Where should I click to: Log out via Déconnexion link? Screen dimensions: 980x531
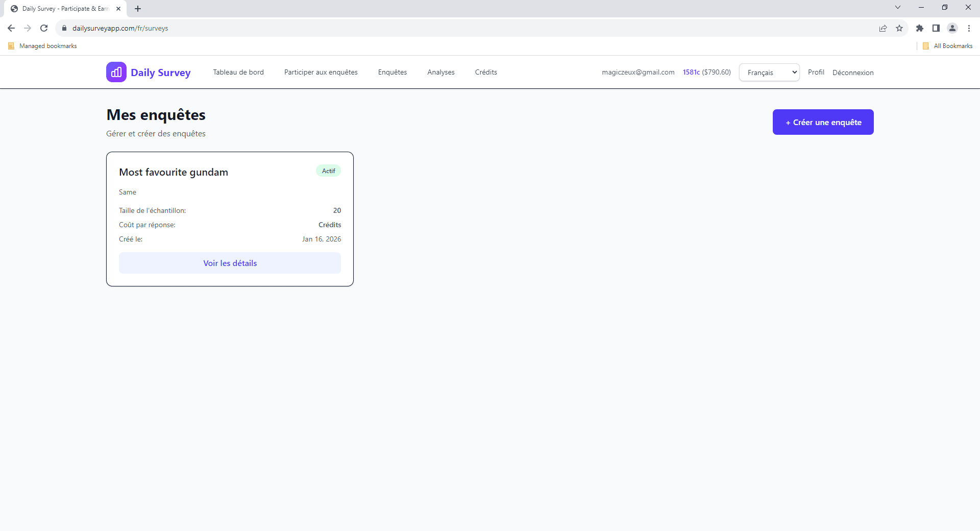(853, 73)
